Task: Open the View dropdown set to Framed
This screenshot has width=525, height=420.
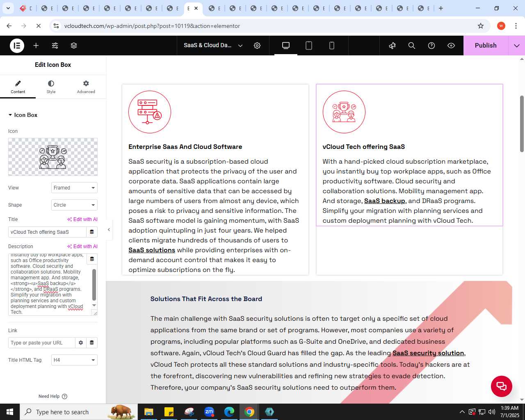Action: [74, 188]
